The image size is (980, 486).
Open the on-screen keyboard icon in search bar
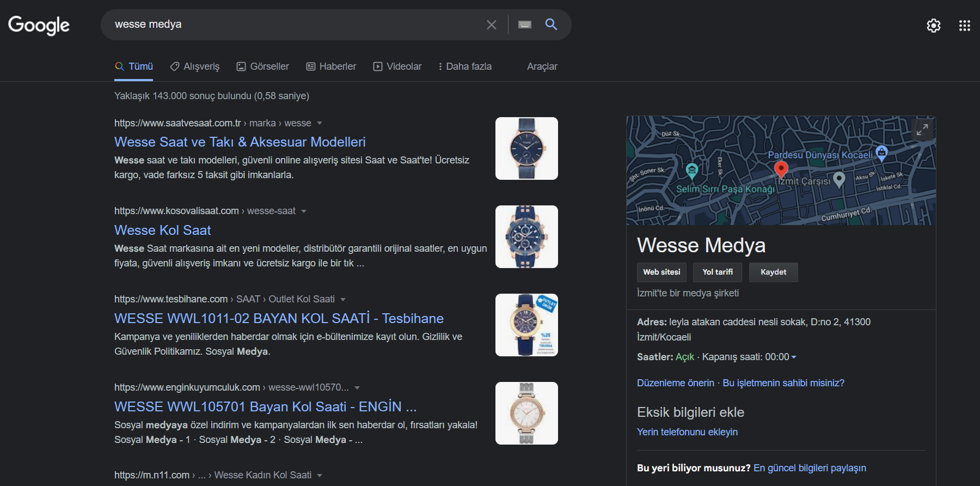click(x=524, y=25)
